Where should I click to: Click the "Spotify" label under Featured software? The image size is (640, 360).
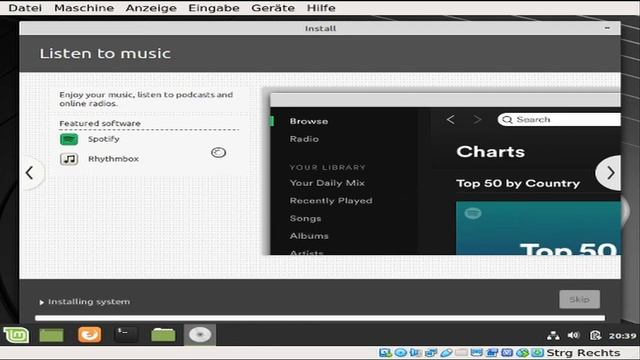click(104, 139)
